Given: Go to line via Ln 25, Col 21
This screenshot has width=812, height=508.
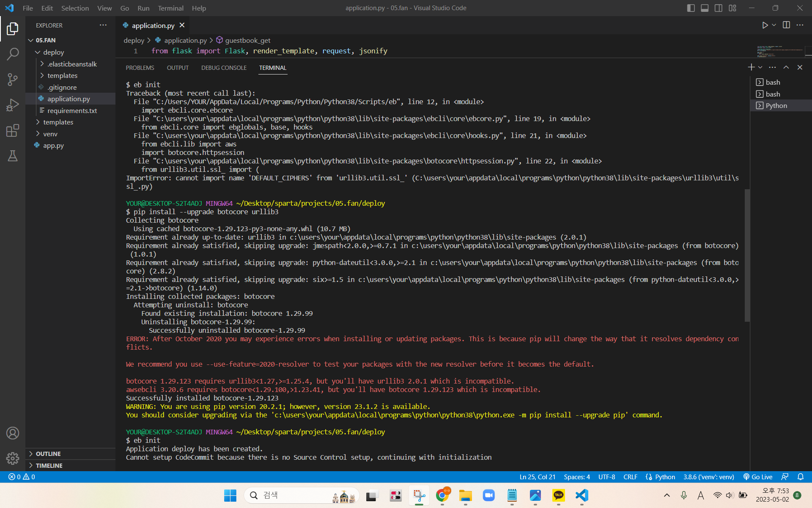Looking at the screenshot, I should click(x=538, y=477).
